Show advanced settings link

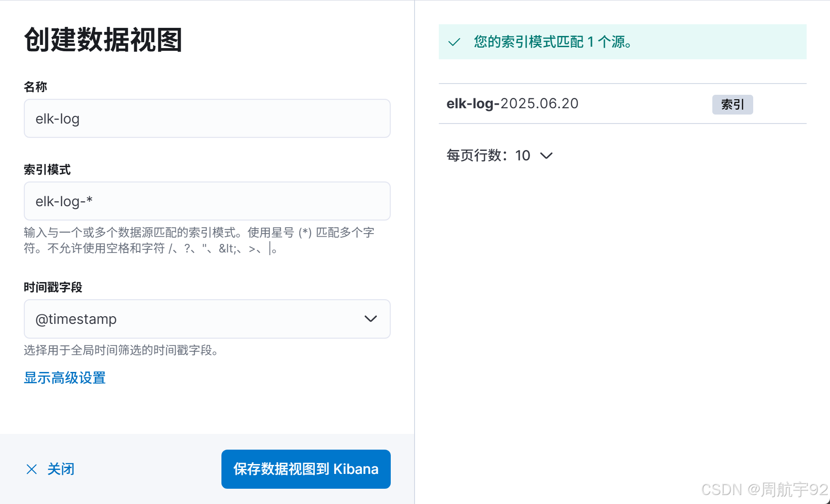click(x=65, y=378)
